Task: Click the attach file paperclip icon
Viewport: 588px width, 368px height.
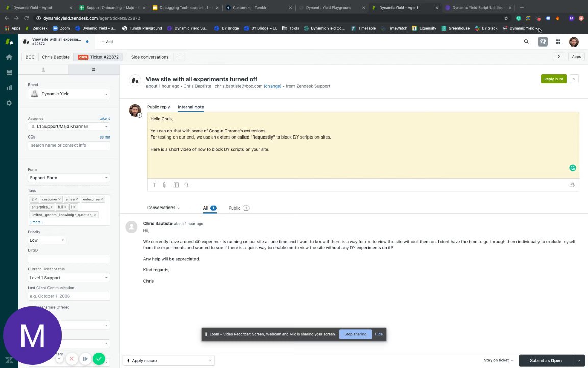Action: tap(164, 185)
